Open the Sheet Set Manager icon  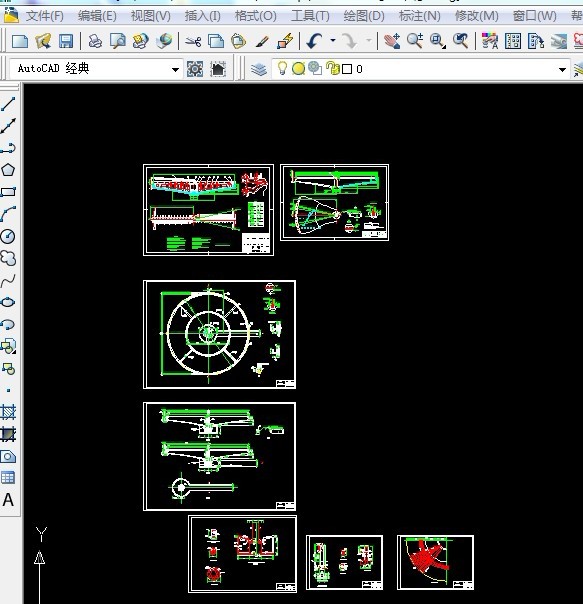point(559,41)
